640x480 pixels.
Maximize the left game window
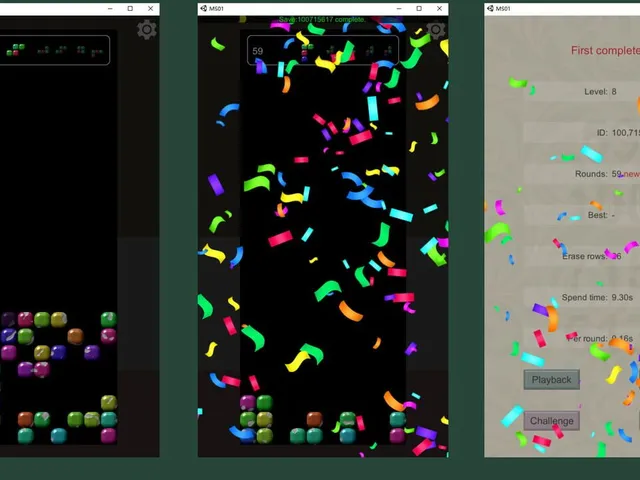(130, 9)
